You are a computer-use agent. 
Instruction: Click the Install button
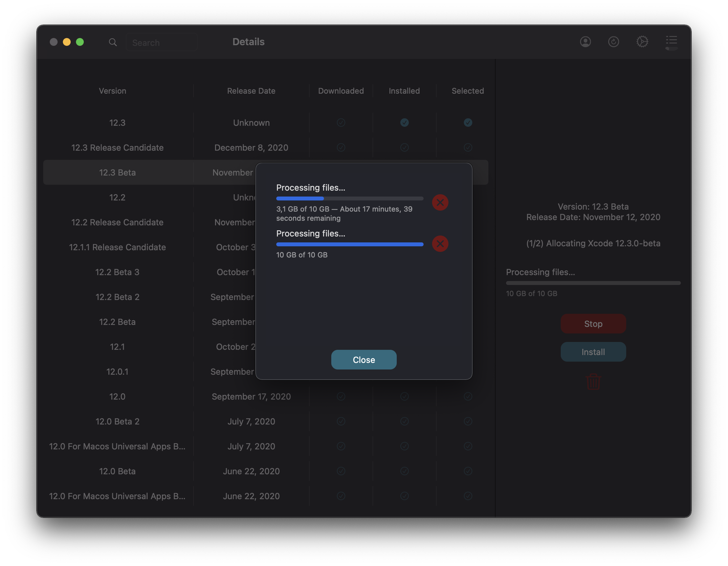tap(593, 352)
